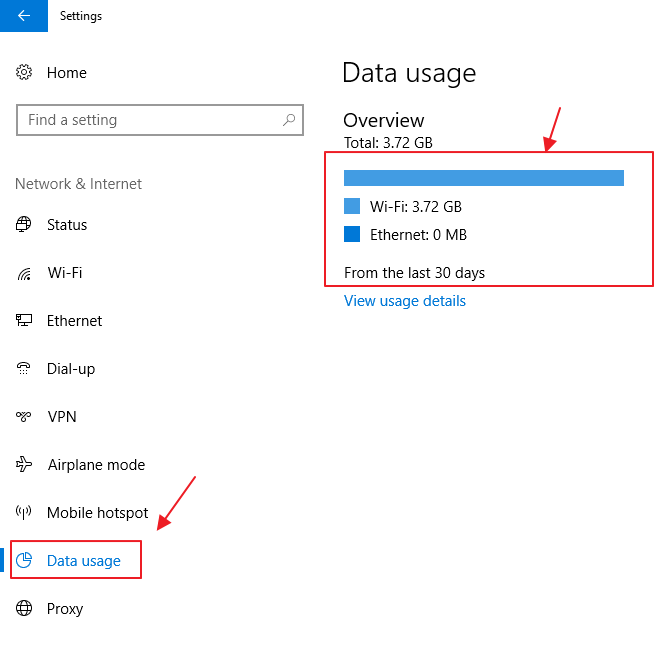
Task: Click the magnifier icon in search box
Action: pos(289,120)
